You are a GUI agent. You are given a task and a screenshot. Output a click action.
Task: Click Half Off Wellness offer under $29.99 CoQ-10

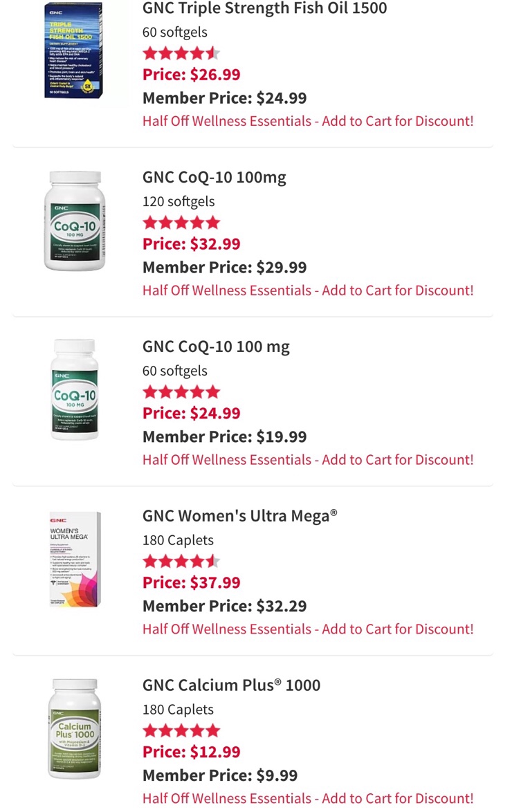coord(308,290)
